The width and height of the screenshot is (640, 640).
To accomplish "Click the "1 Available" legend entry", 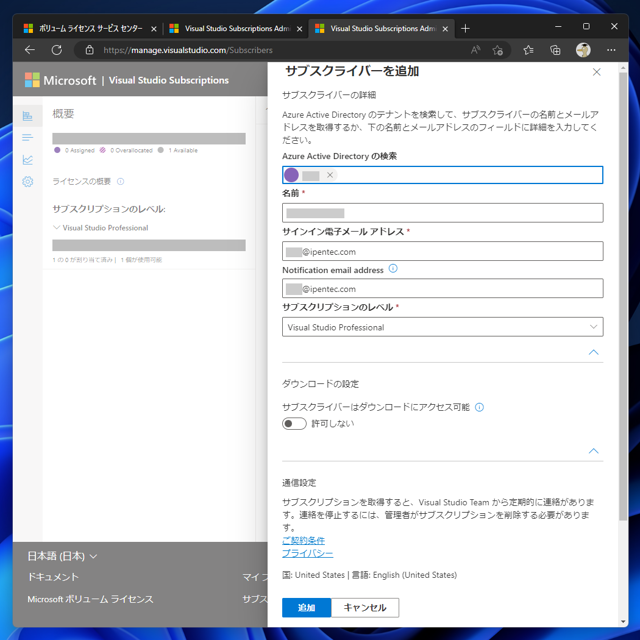I will (178, 150).
